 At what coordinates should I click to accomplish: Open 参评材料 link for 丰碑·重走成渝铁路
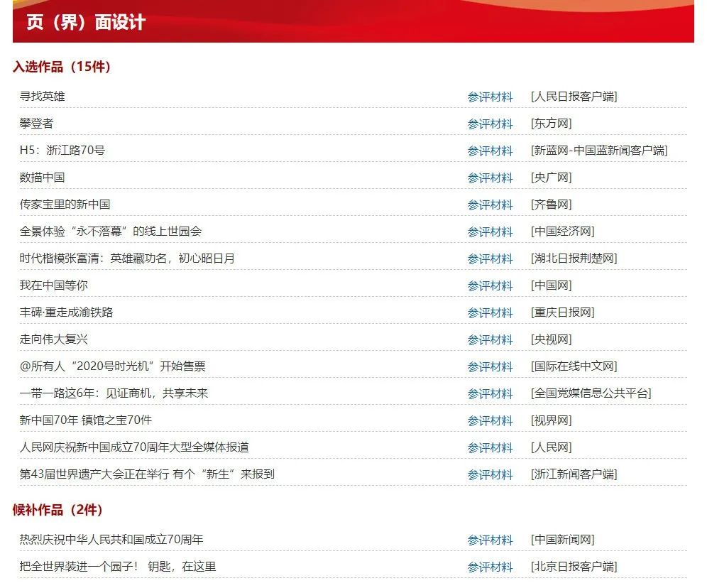(x=490, y=313)
